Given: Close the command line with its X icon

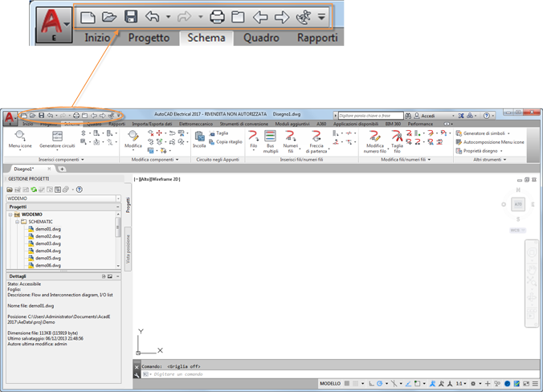Looking at the screenshot, I should (x=137, y=366).
